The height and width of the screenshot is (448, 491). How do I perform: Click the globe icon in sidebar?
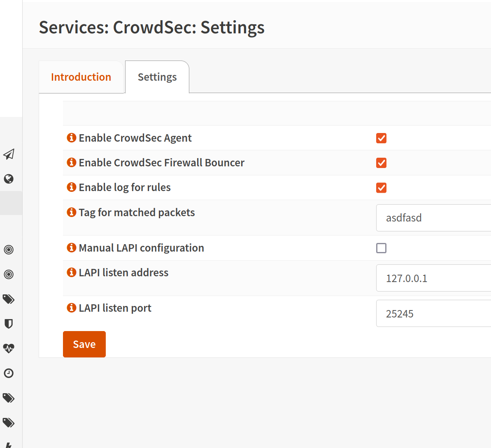(x=9, y=179)
